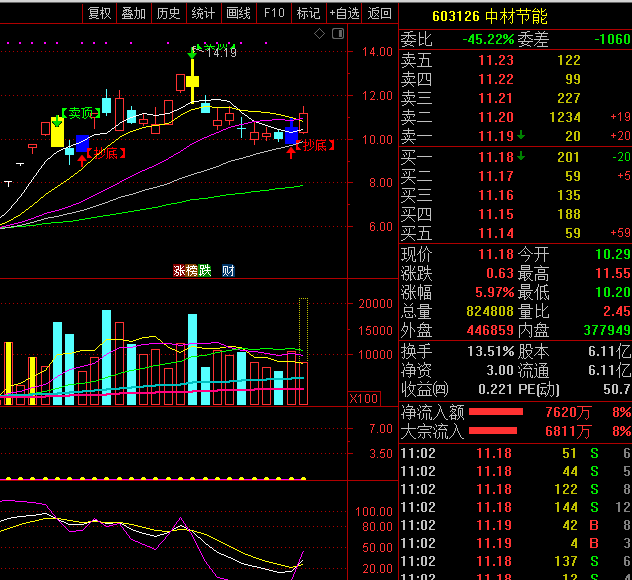This screenshot has height=580, width=632.
Task: Click the 今开 10.29 value
Action: 613,254
